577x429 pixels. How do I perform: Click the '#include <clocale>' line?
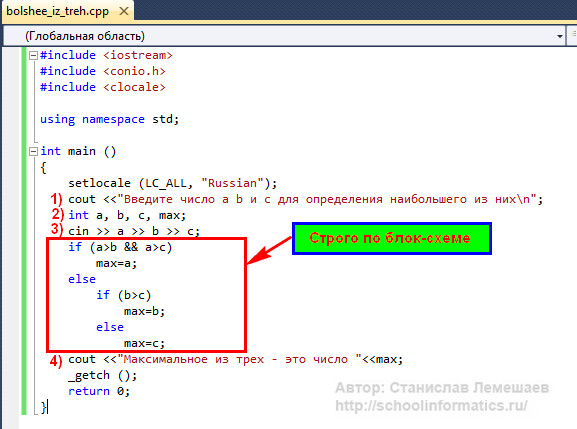click(x=103, y=87)
